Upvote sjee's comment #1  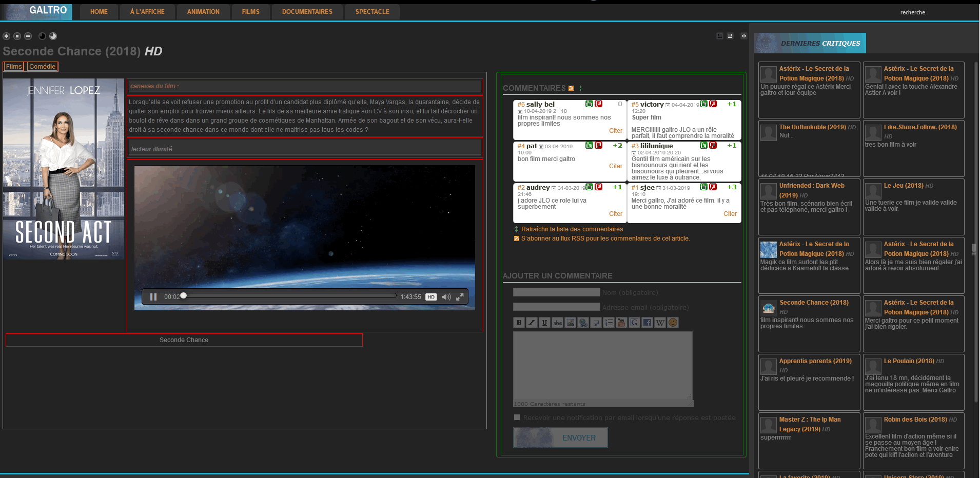(704, 187)
